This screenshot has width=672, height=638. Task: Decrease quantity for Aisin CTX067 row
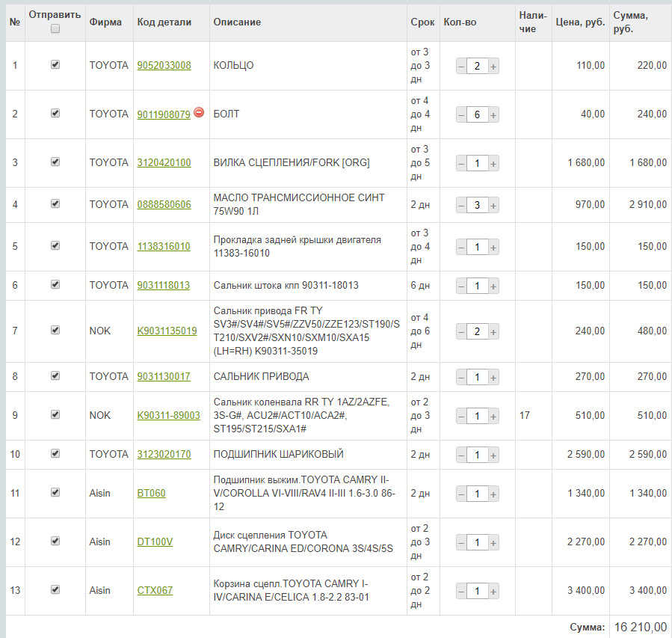(x=461, y=592)
